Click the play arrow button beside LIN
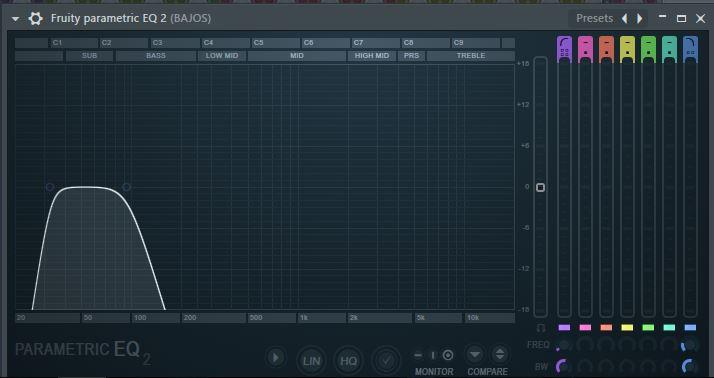 click(275, 358)
